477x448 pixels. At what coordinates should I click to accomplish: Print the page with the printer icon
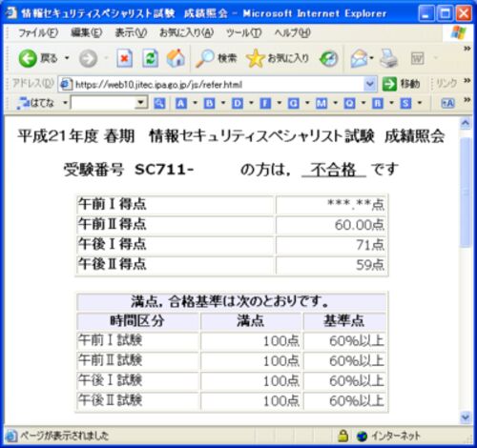389,59
